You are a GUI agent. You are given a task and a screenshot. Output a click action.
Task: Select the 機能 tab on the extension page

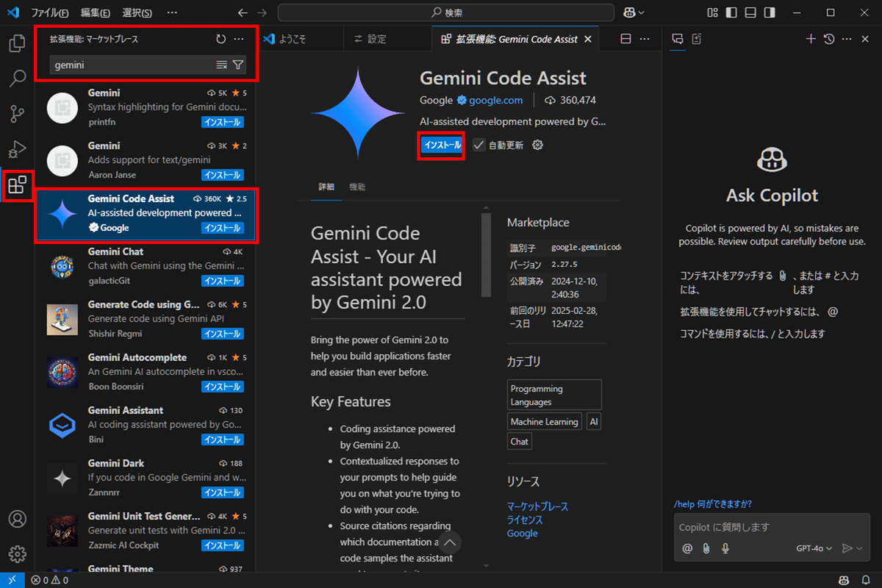(357, 187)
